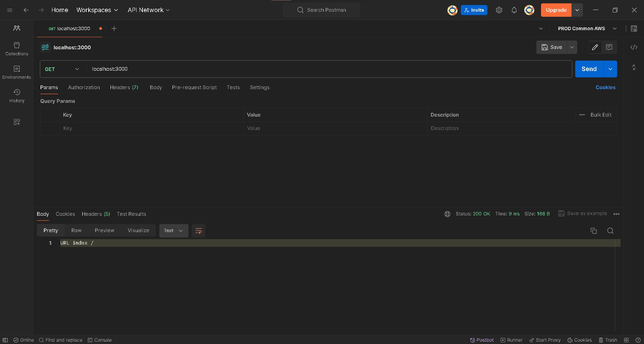Expand the GET method dropdown
The height and width of the screenshot is (344, 644).
[x=62, y=69]
